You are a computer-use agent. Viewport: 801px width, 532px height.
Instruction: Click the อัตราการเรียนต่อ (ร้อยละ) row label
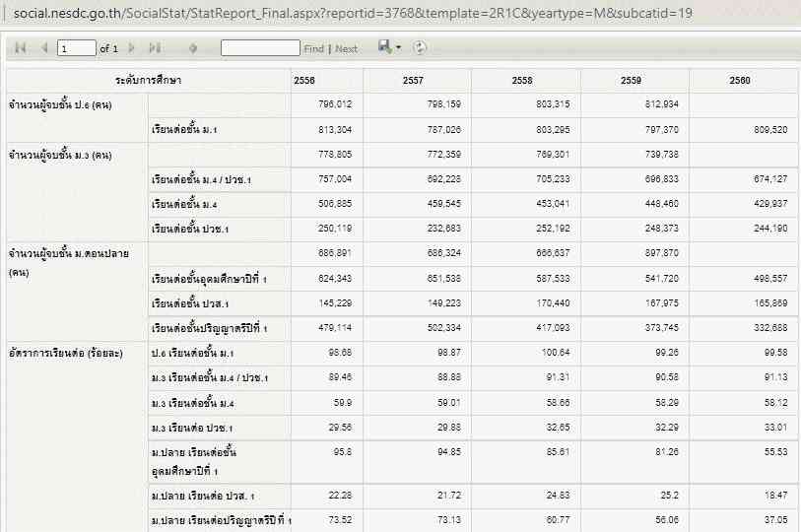(x=65, y=353)
